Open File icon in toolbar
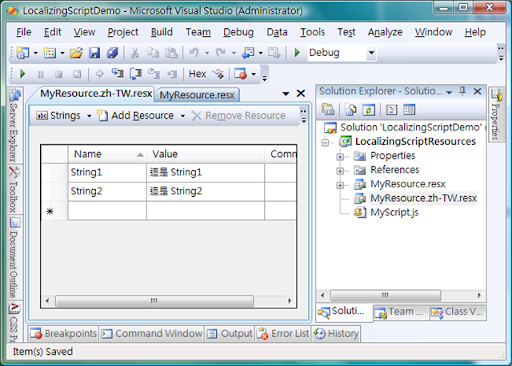Screen dimensions: 512x366 click(x=76, y=53)
